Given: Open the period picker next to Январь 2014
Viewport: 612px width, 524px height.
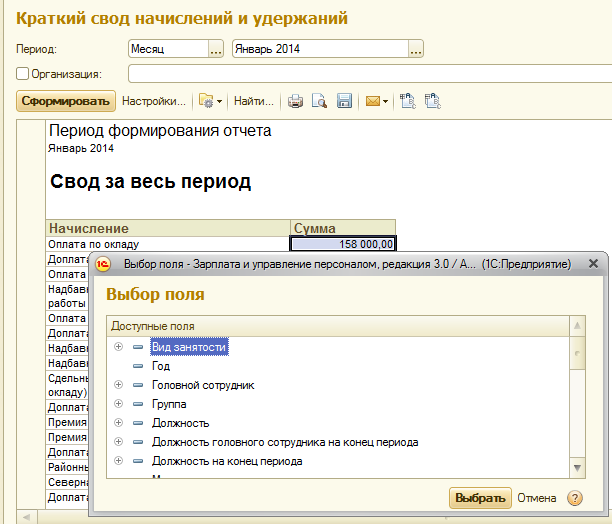Looking at the screenshot, I should [x=416, y=49].
